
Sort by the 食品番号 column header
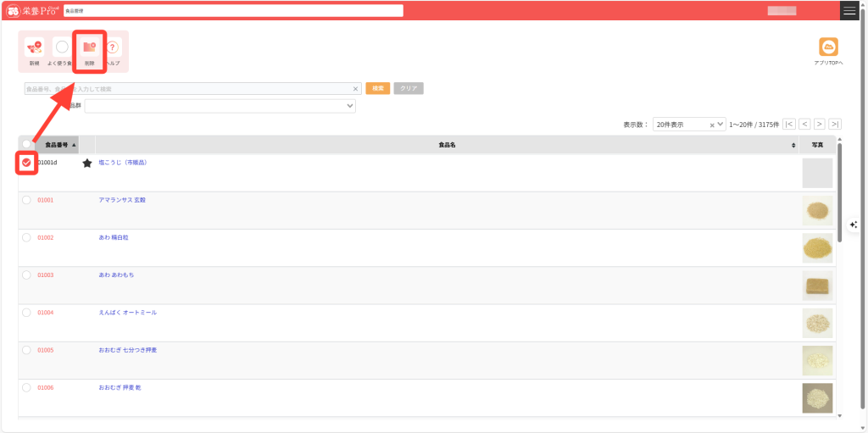56,145
